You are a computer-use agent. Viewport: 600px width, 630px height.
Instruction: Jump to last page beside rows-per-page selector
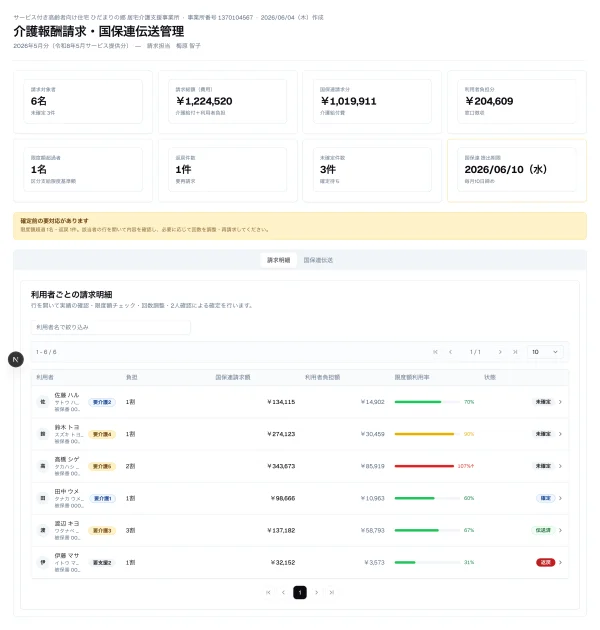click(515, 352)
